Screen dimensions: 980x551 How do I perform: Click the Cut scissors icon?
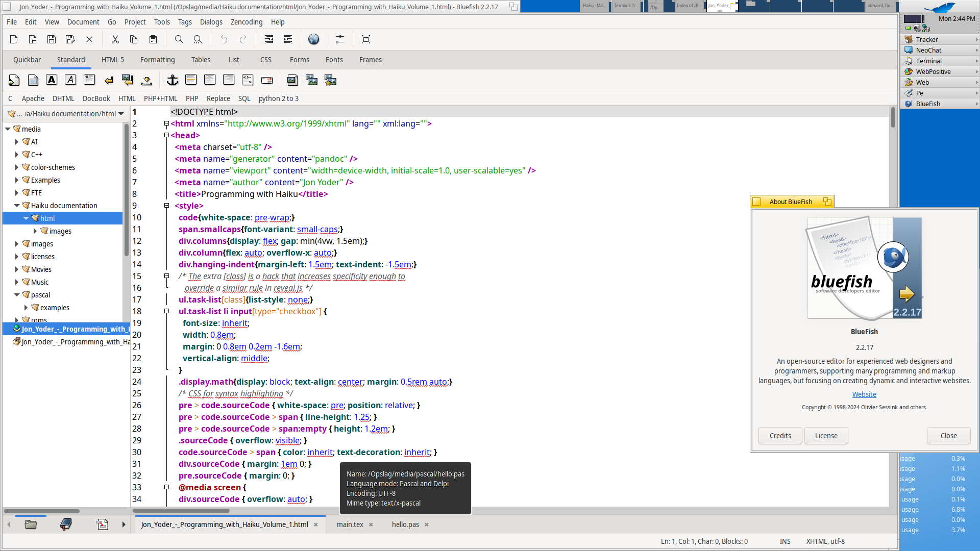tap(115, 39)
